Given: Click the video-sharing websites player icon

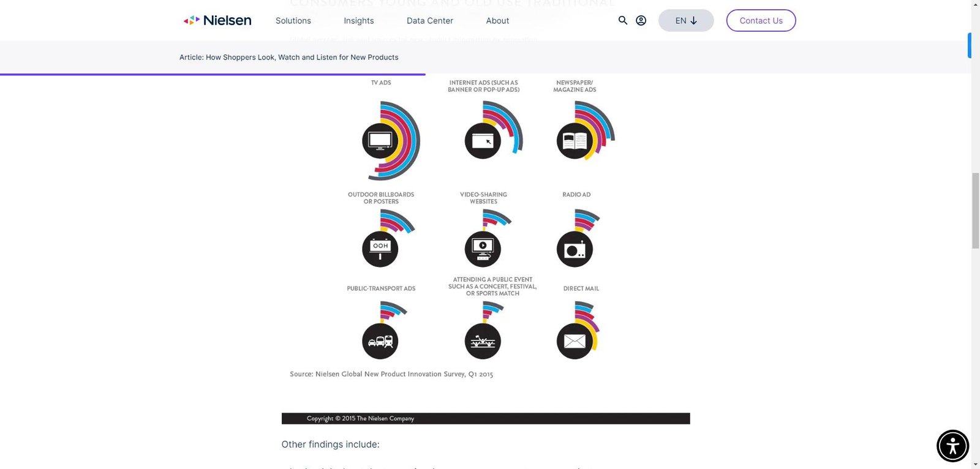Looking at the screenshot, I should [483, 249].
